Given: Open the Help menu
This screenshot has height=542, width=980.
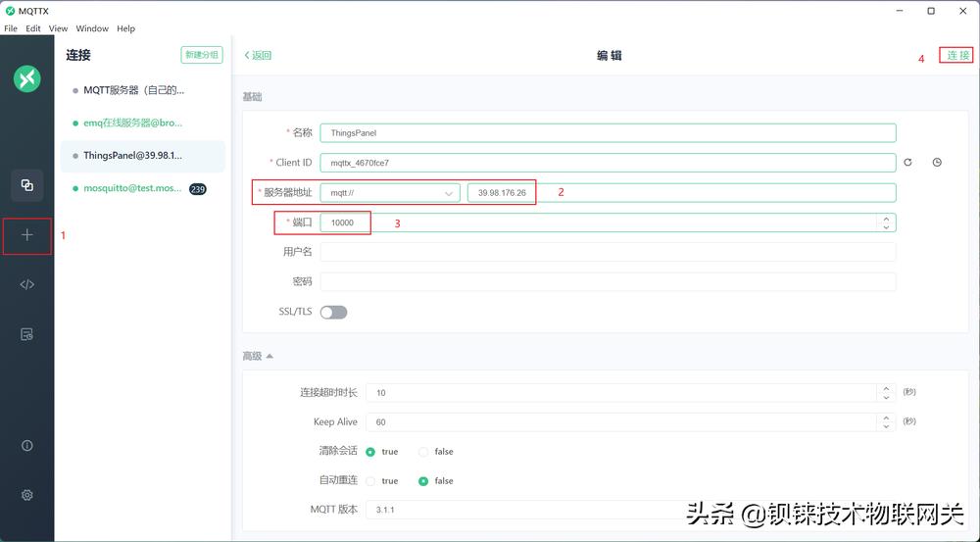Looking at the screenshot, I should tap(125, 28).
